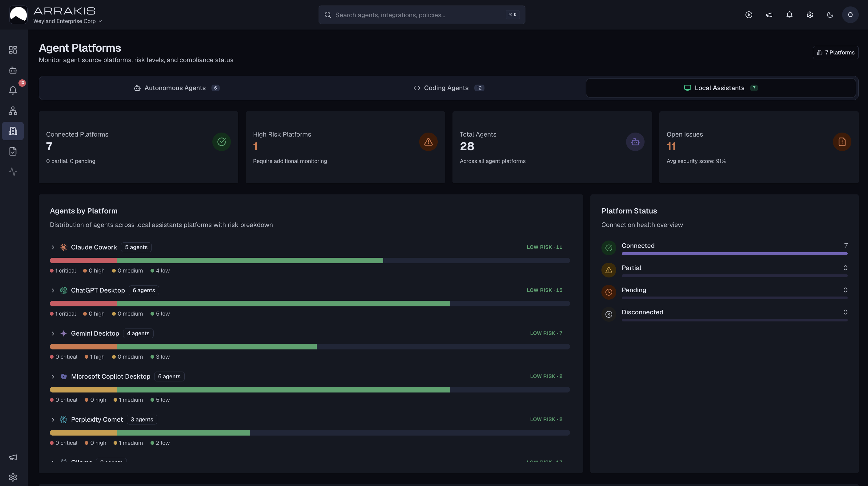Image resolution: width=868 pixels, height=486 pixels.
Task: Open settings gear in top bar
Action: click(x=810, y=15)
